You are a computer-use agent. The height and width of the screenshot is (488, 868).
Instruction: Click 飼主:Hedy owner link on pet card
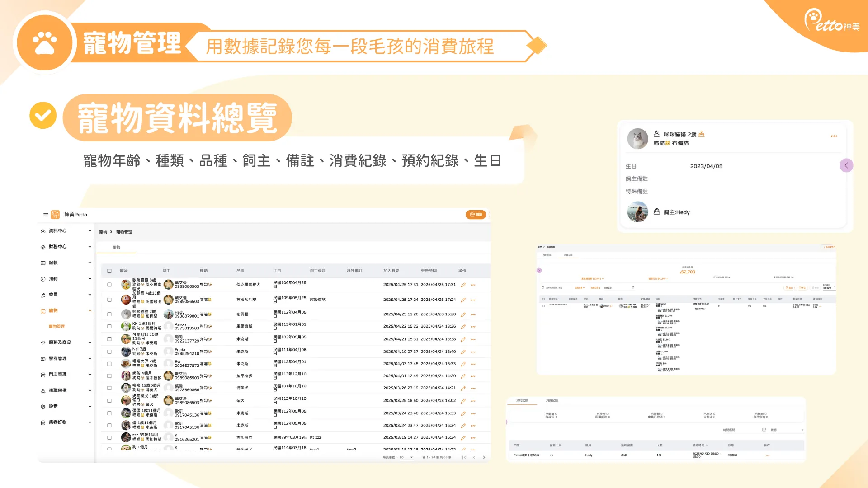676,212
